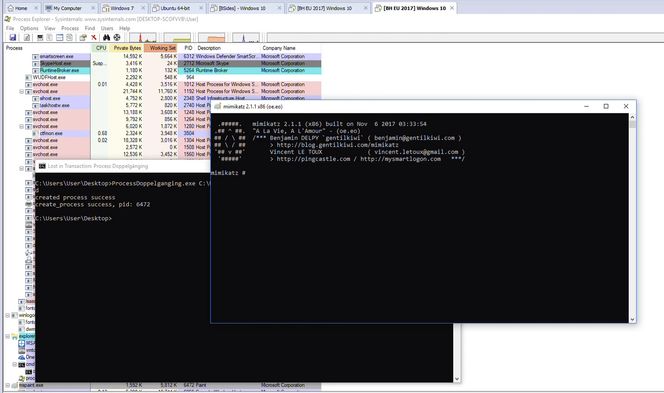Collapse the svchost.exe tree with PID 1280
Screen dimensions: 664x393
click(x=22, y=126)
